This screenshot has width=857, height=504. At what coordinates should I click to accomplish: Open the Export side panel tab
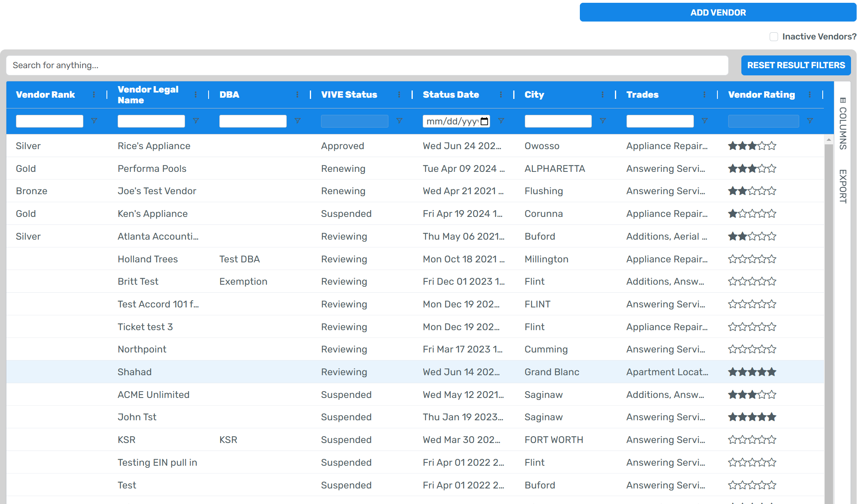tap(843, 186)
